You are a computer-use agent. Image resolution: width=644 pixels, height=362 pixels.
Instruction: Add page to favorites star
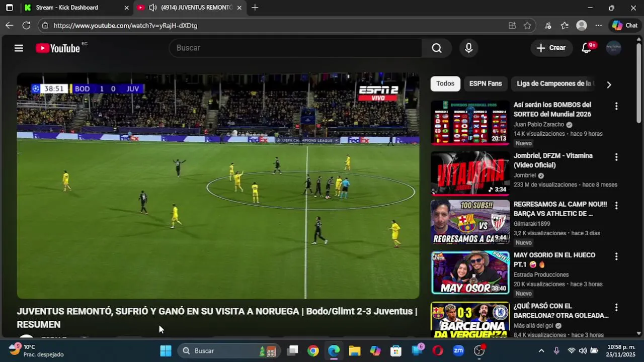(527, 25)
